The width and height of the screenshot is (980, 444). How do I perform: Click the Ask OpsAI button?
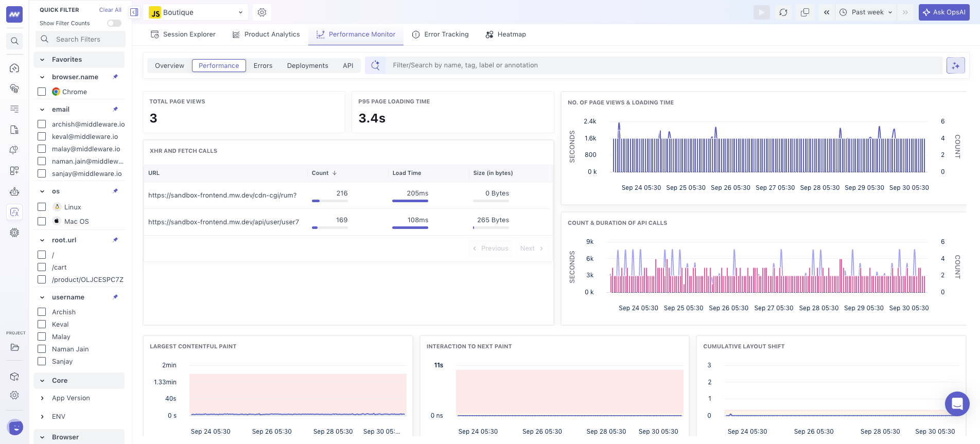pyautogui.click(x=944, y=12)
